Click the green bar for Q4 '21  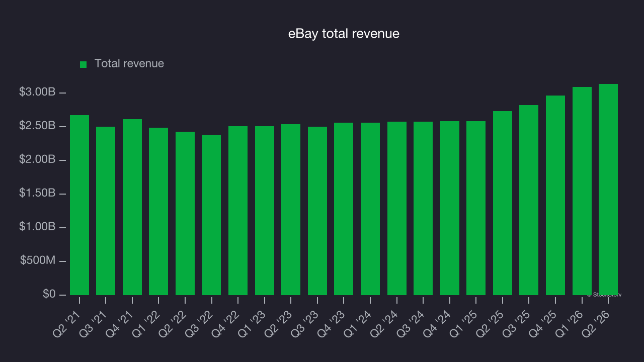pos(132,207)
